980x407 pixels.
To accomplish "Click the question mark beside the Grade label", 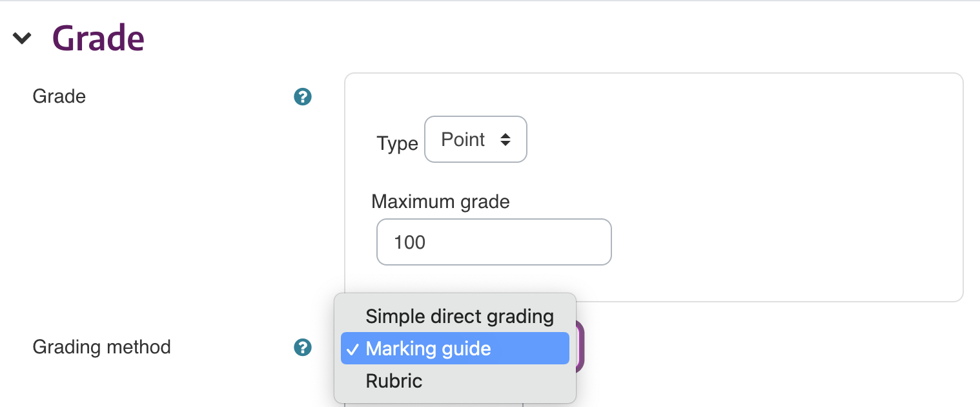I will [302, 96].
